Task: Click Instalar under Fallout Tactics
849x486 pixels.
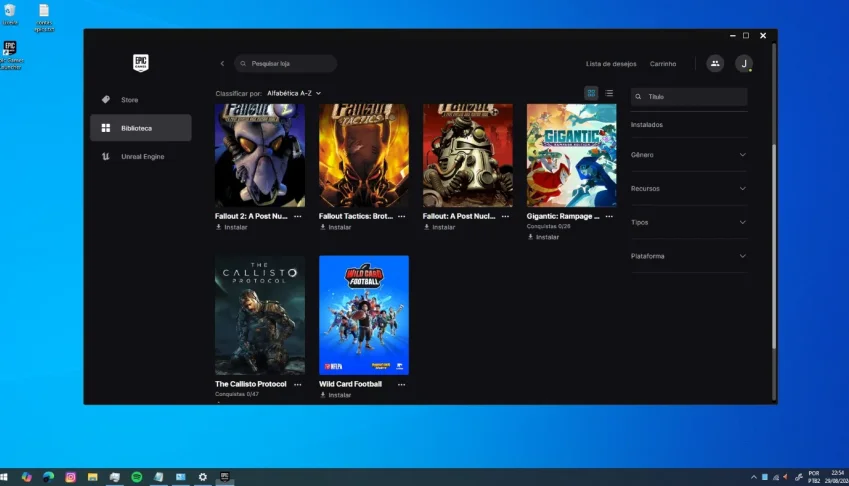Action: click(335, 227)
